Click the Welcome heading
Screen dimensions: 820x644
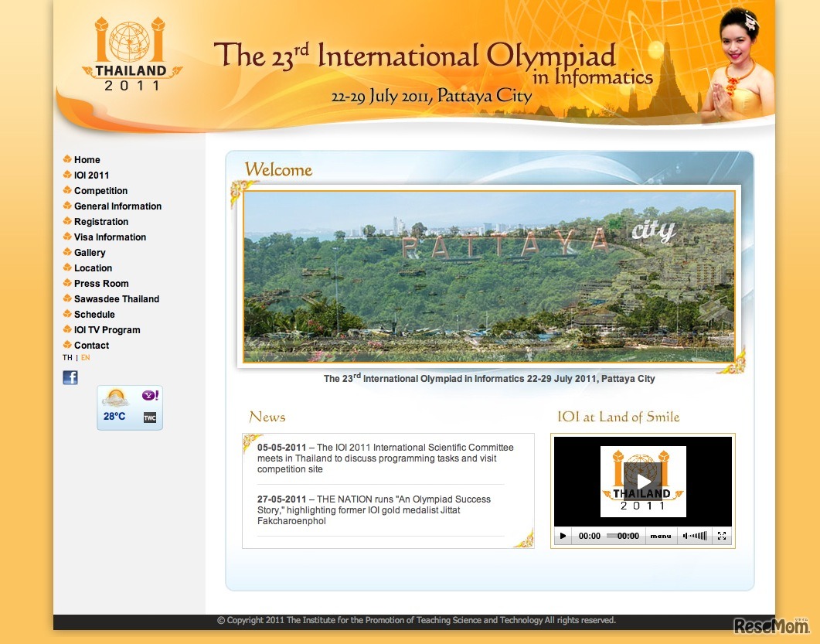[278, 169]
